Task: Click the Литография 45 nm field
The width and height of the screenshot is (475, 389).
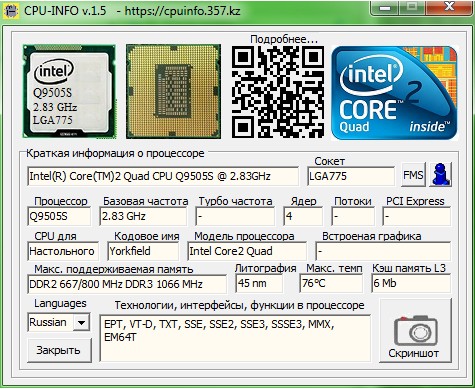Action: (259, 283)
